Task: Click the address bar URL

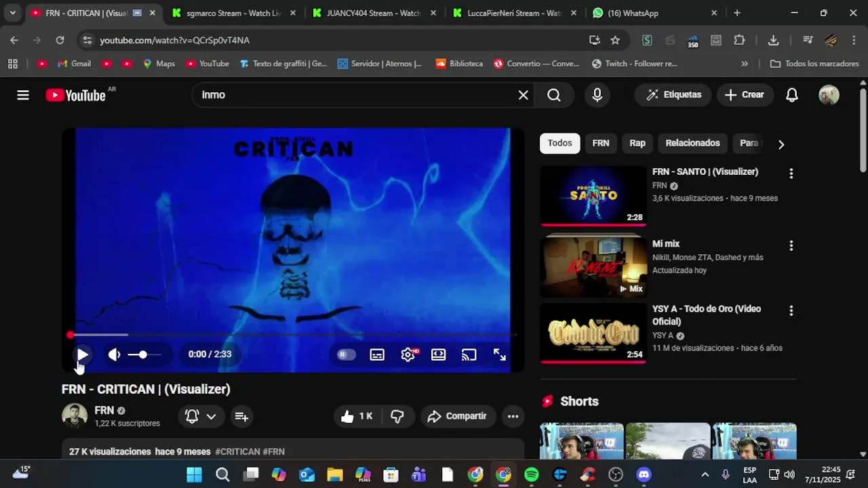Action: 175,40
